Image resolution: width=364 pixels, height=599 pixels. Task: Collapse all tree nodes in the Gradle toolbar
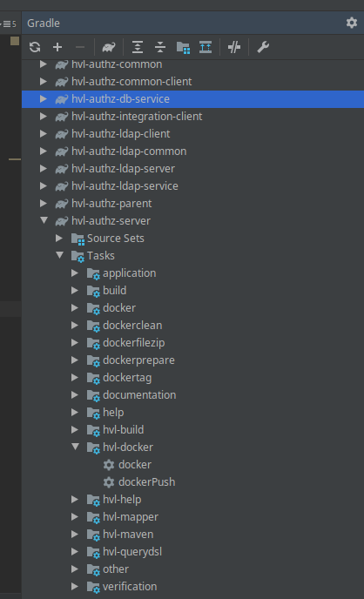[160, 47]
